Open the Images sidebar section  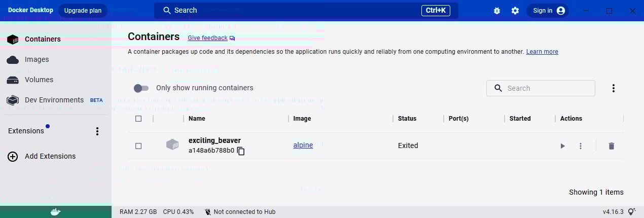pos(55,59)
